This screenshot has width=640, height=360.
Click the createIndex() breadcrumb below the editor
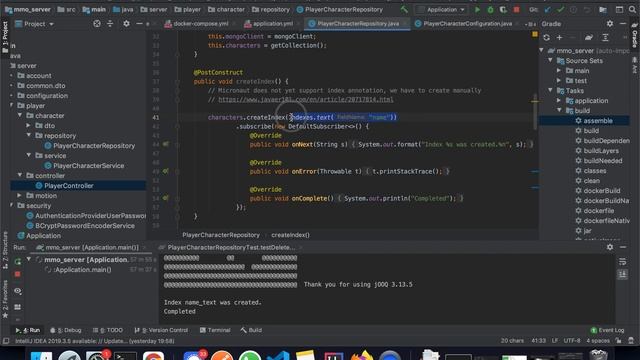[290, 235]
